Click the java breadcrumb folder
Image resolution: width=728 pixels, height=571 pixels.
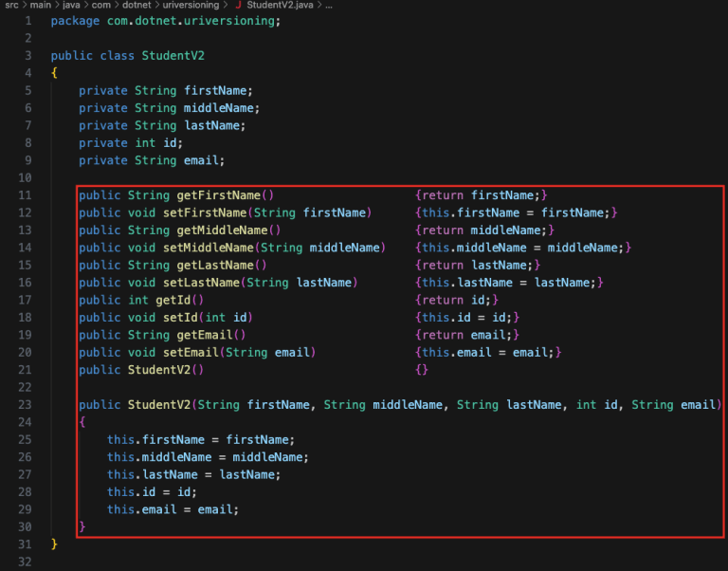point(74,6)
